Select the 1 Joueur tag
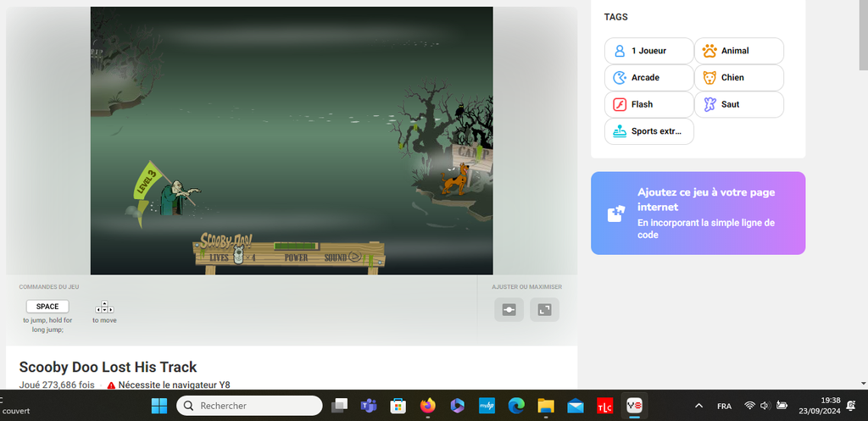868x421 pixels. [648, 51]
